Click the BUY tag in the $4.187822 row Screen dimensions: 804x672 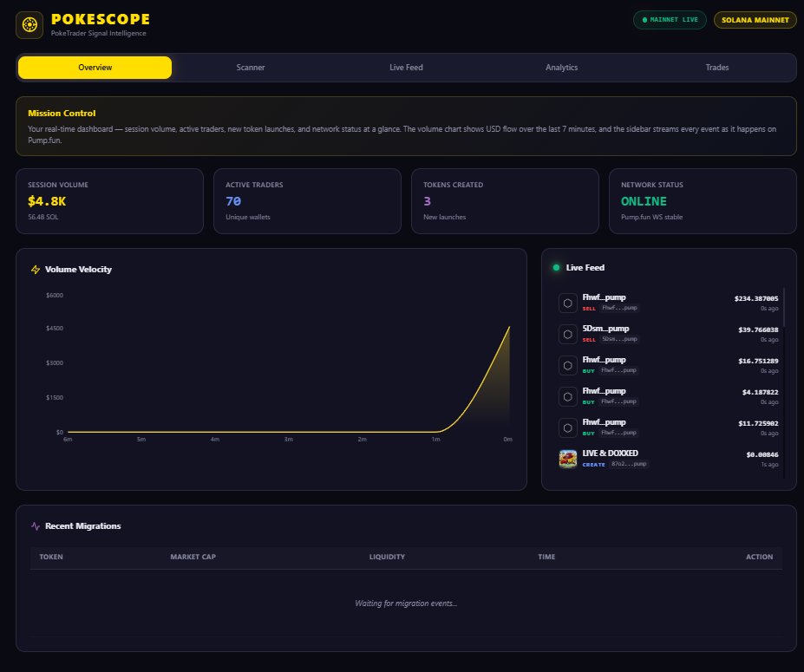[588, 402]
